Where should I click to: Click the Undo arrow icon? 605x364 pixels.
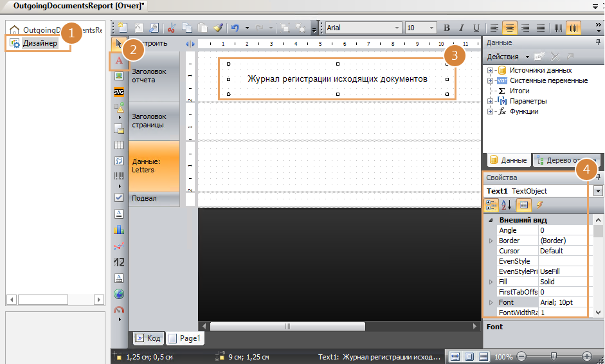pos(235,28)
